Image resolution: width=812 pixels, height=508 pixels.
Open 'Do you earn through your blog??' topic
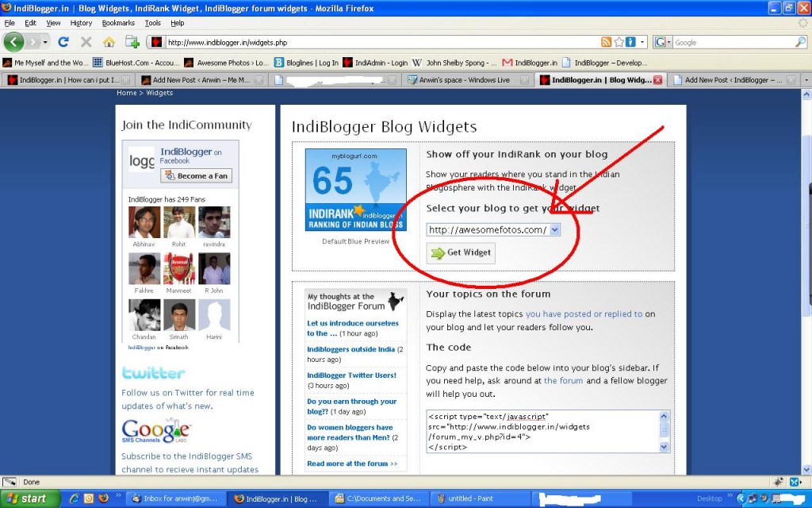pos(351,406)
